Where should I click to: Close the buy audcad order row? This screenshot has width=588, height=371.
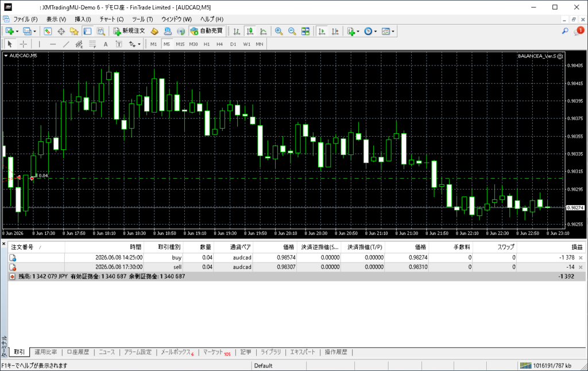[x=581, y=258]
